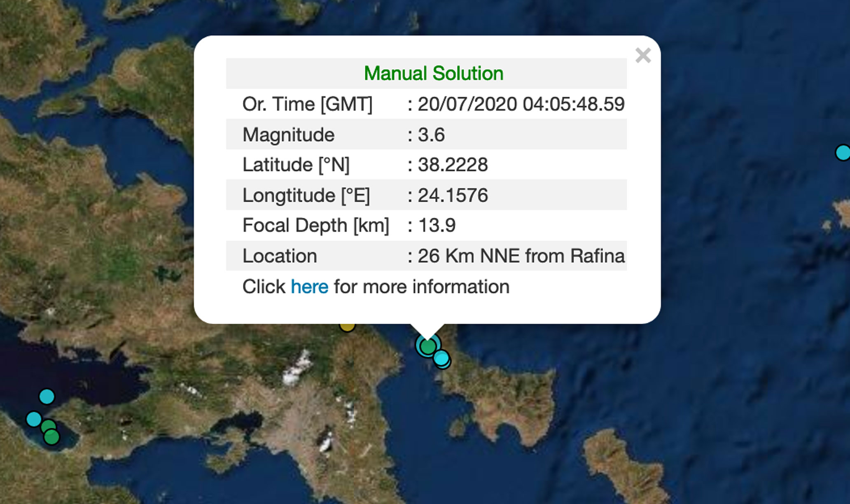Click leftmost cyan marker in the lower-left cluster
Screen dimensions: 850x504
34,419
